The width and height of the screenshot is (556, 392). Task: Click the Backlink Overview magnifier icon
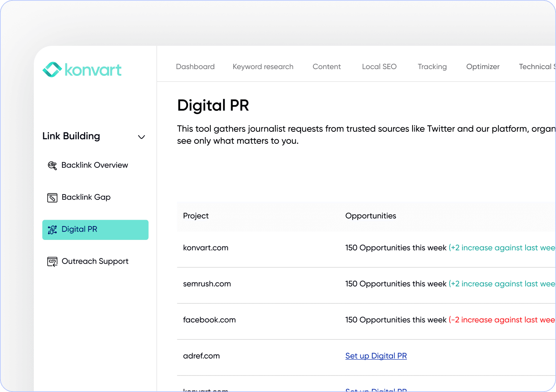(52, 165)
